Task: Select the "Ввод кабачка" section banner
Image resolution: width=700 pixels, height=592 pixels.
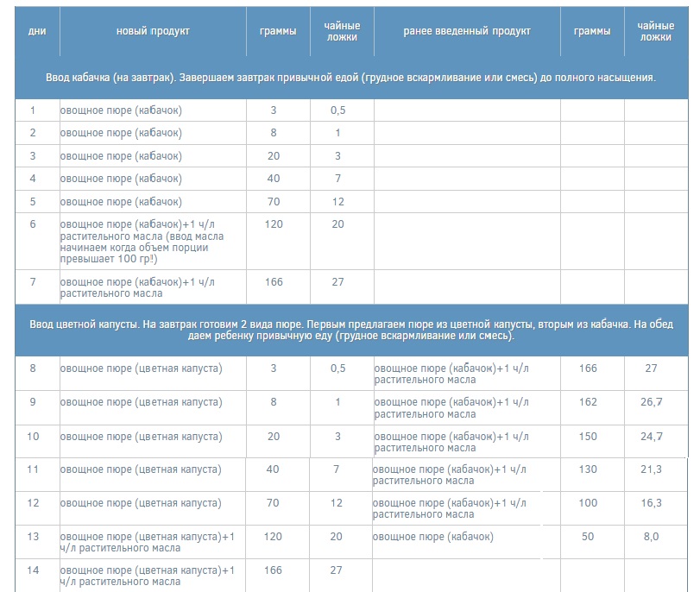Action: coord(350,78)
